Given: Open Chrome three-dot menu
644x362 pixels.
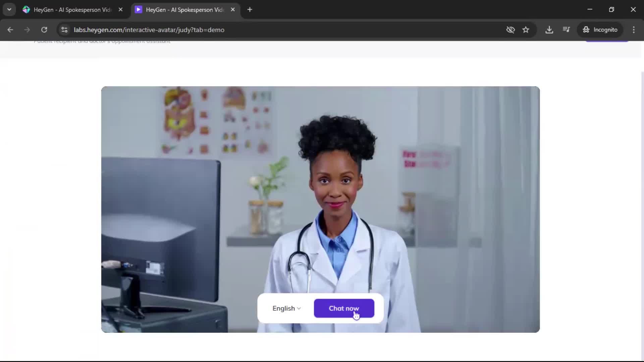Looking at the screenshot, I should [x=634, y=29].
